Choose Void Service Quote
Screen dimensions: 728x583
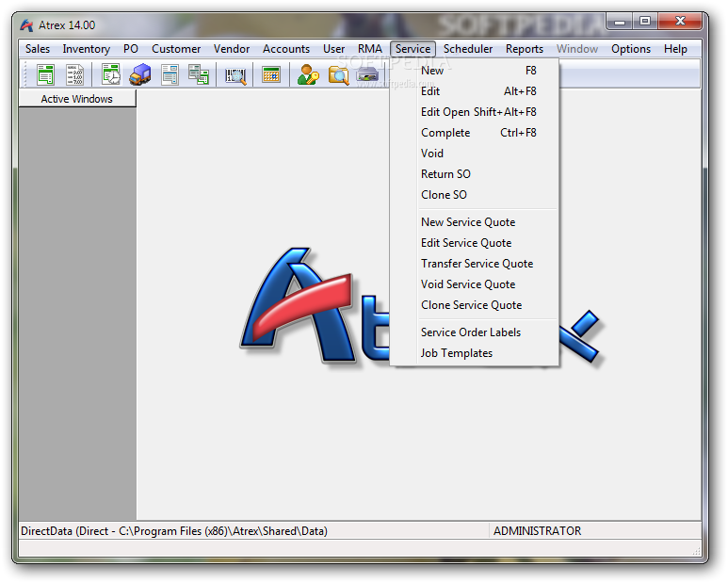(475, 284)
